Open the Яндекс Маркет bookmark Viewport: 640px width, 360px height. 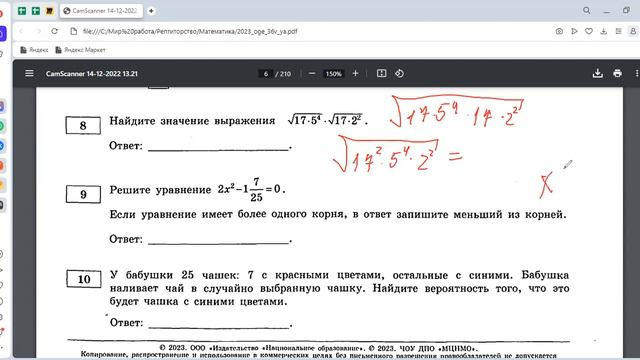80,50
